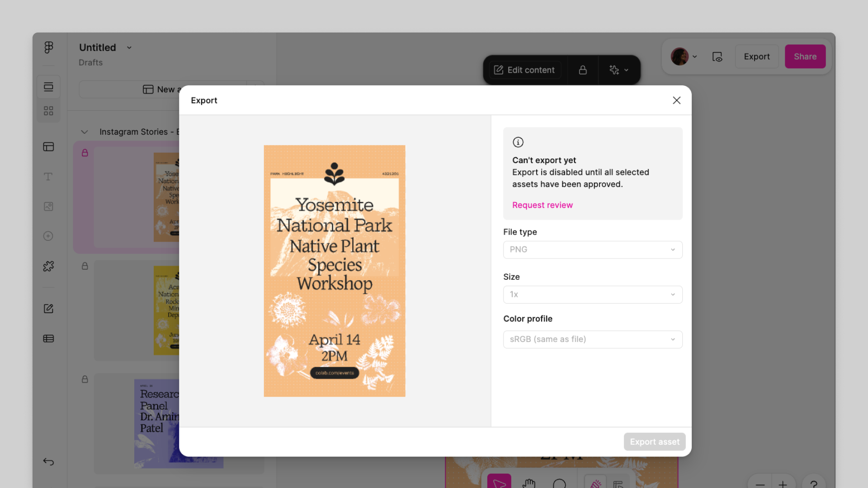Click the Request review link
Image resolution: width=868 pixels, height=488 pixels.
[x=542, y=205]
